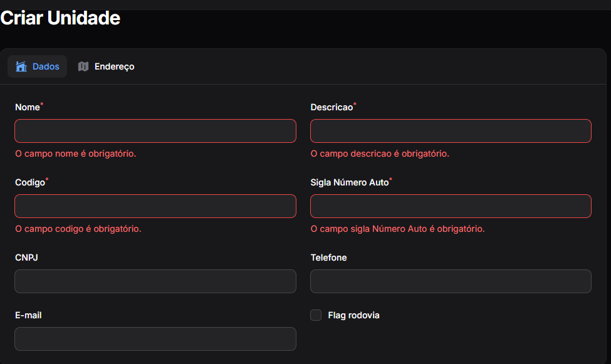
Task: Switch to the Endereço tab
Action: point(114,66)
